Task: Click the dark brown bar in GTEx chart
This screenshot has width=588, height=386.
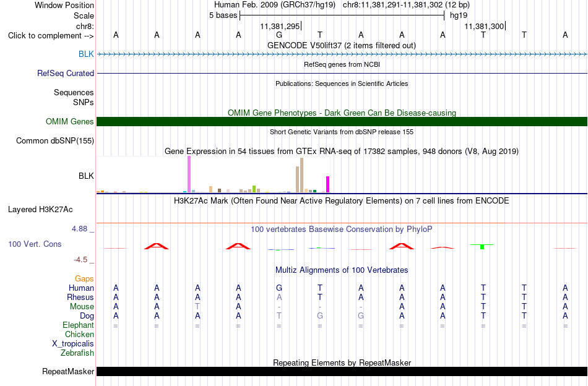Action: 219,191
